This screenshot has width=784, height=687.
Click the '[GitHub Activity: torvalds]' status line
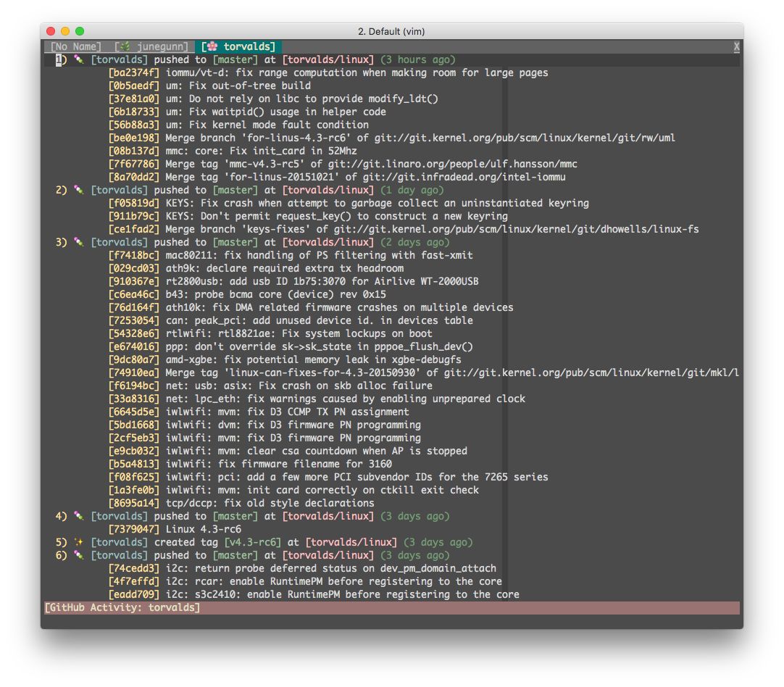(392, 607)
